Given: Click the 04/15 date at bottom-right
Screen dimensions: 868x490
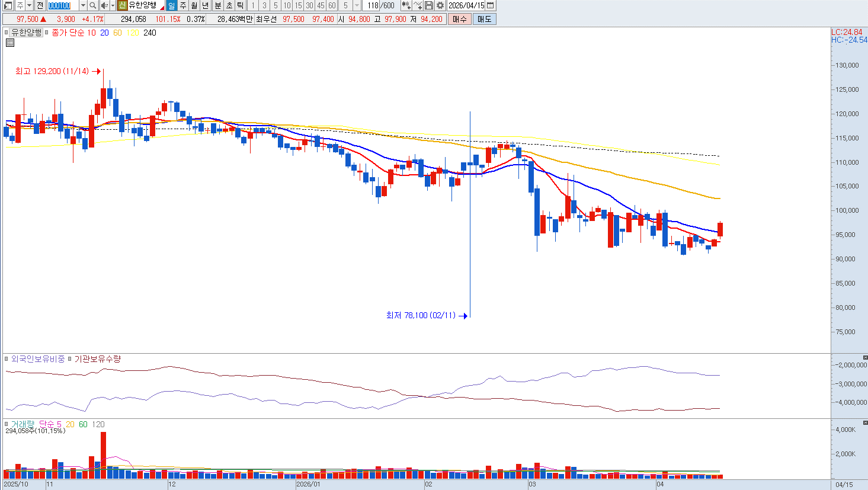Looking at the screenshot, I should click(x=844, y=485).
